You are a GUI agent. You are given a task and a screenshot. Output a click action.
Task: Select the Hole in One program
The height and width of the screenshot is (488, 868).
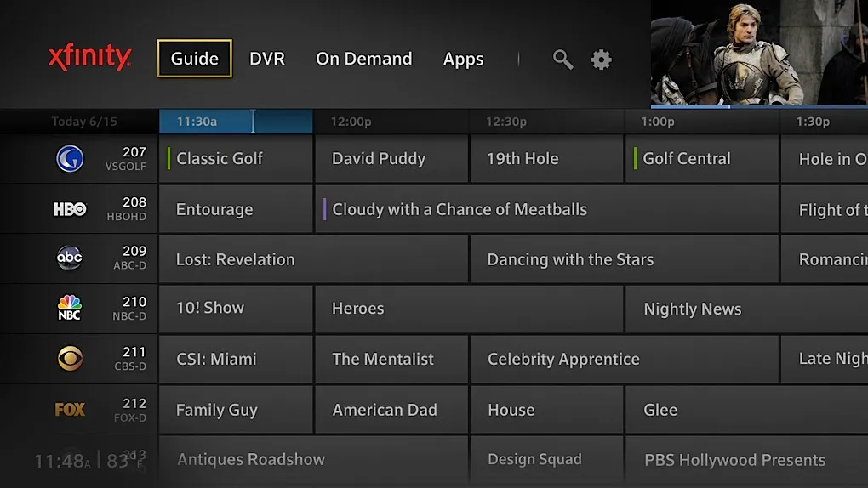[825, 159]
